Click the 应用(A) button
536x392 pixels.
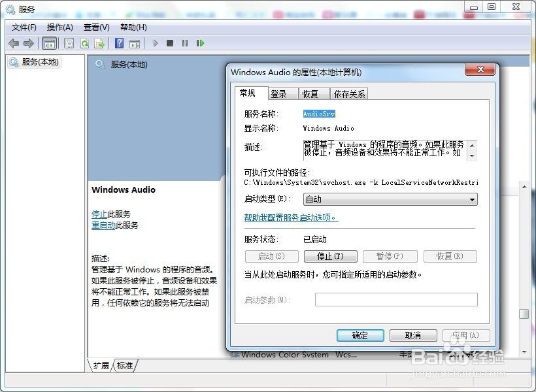(466, 335)
